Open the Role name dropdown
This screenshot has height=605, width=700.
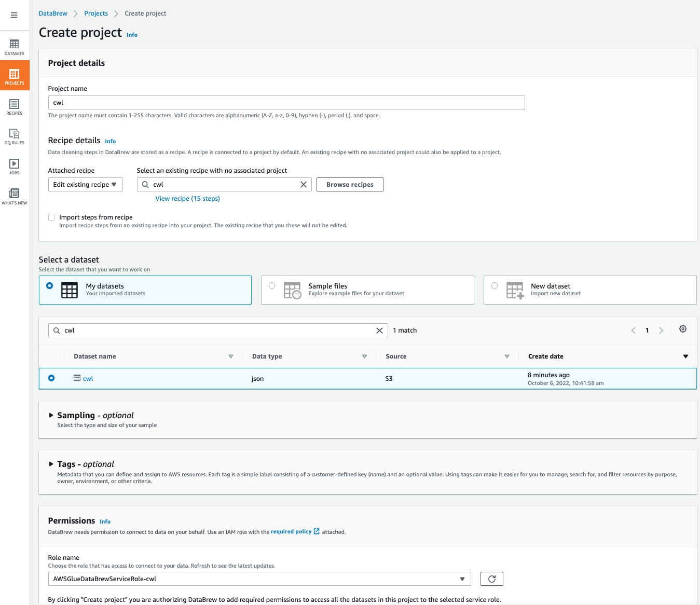pos(259,579)
